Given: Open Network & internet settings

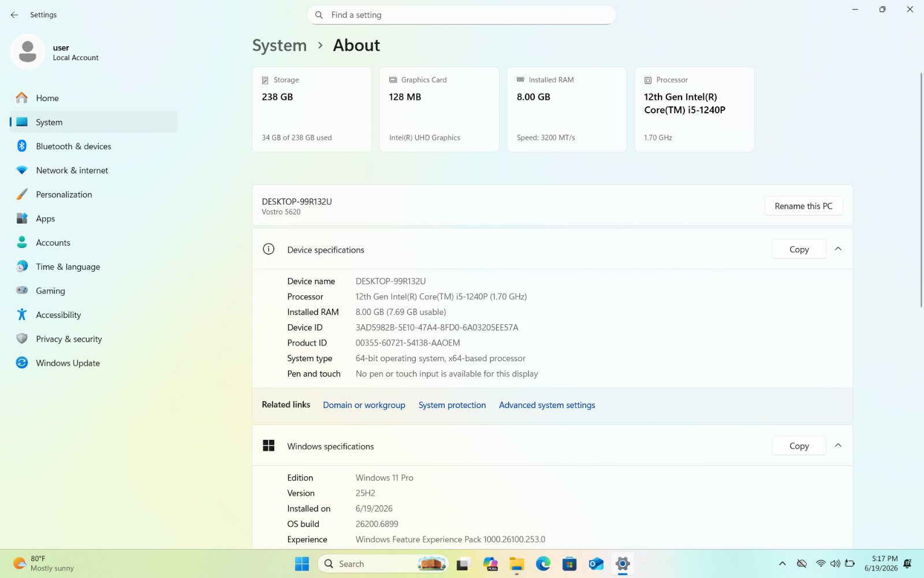Looking at the screenshot, I should tap(94, 171).
